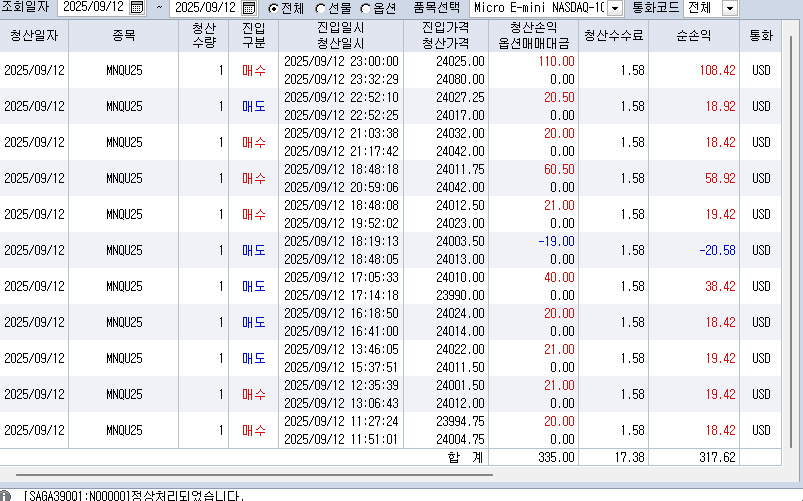Select entry price 24003.50
Viewport: 803px width, 501px height.
point(460,241)
